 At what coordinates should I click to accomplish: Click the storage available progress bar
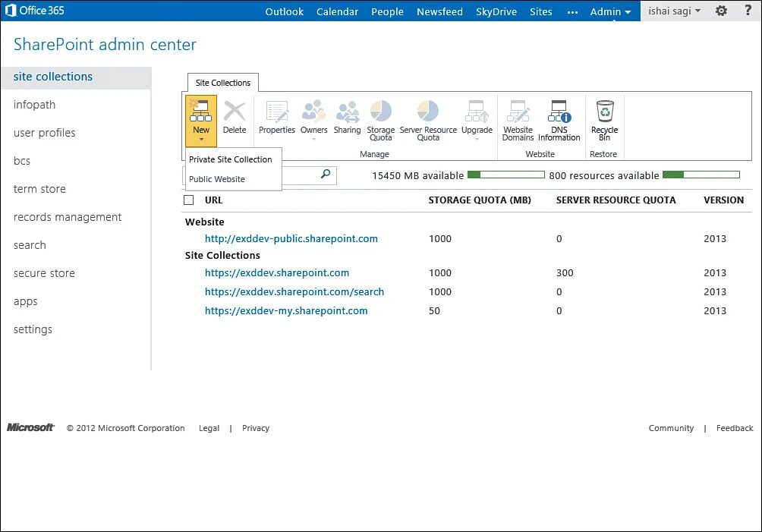[x=506, y=175]
